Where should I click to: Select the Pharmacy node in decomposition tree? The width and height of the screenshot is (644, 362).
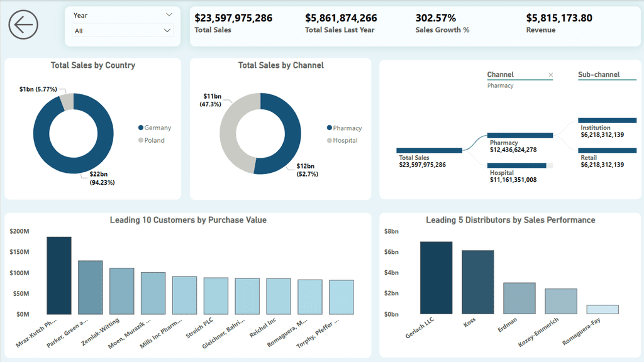coord(520,136)
